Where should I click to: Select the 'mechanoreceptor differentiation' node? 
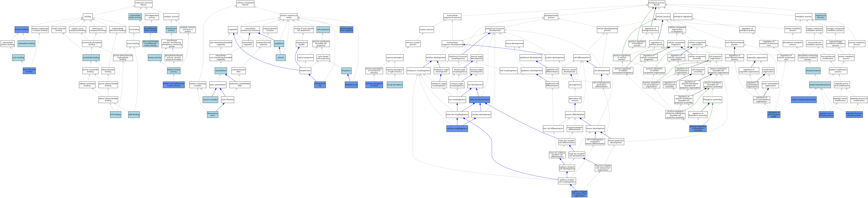click(575, 128)
